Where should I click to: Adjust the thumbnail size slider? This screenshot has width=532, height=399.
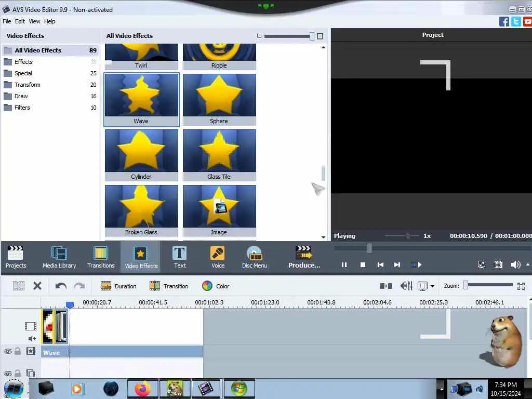pos(312,36)
